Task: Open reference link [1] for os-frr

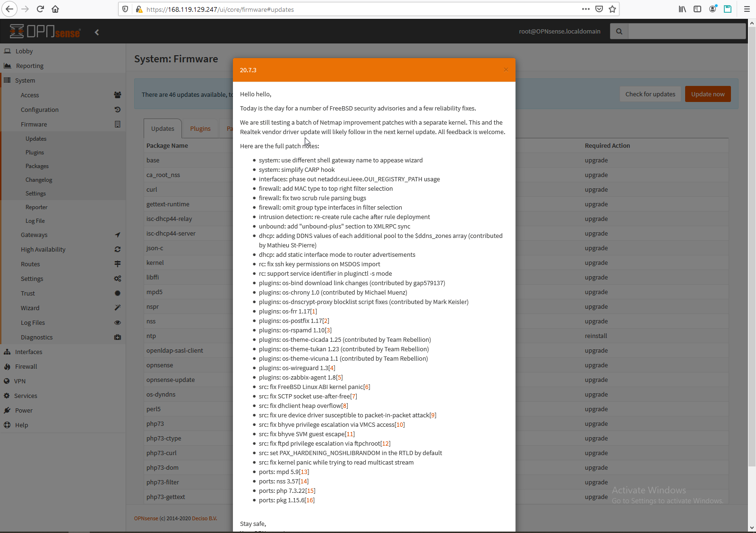Action: [314, 311]
